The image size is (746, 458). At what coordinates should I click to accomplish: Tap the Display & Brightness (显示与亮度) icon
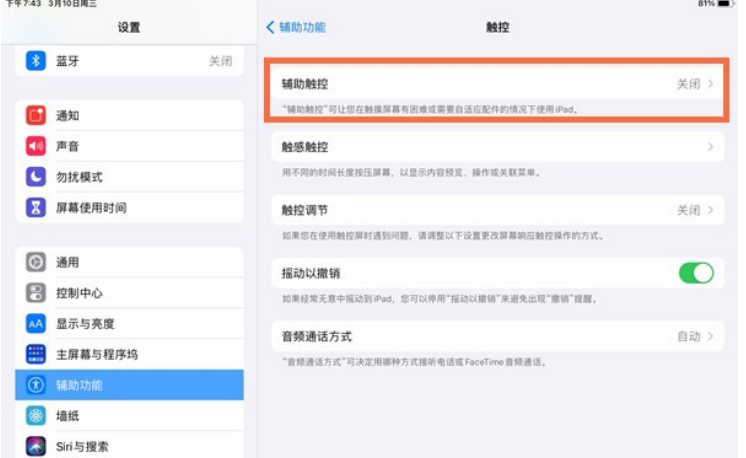36,324
